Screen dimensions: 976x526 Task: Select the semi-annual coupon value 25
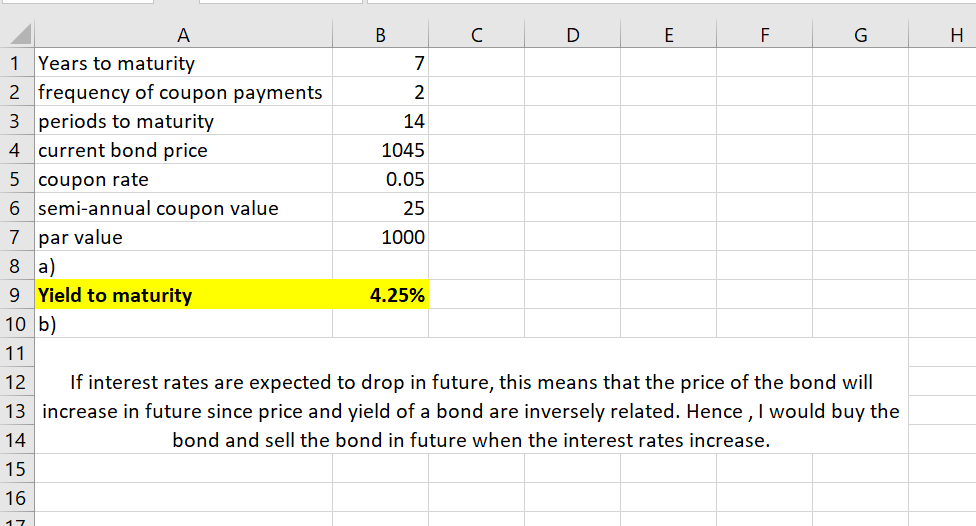point(381,208)
